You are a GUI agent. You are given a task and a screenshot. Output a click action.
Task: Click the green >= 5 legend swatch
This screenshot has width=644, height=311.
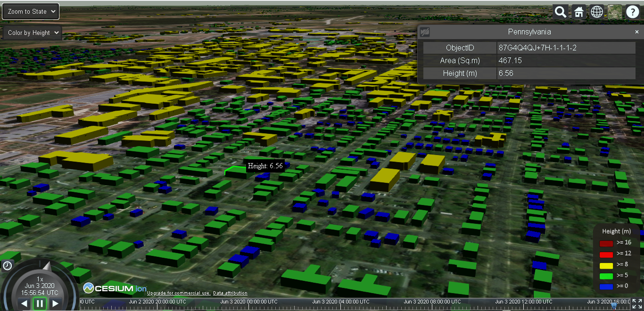coord(606,276)
